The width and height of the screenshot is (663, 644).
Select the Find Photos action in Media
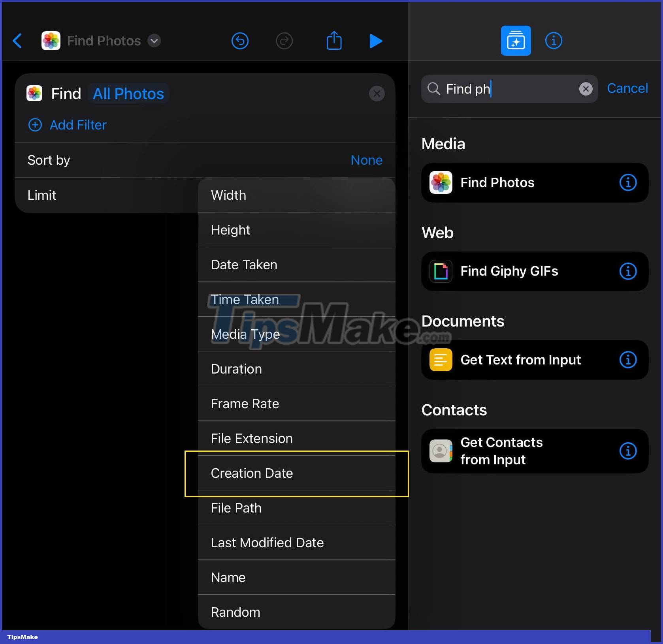pyautogui.click(x=514, y=182)
